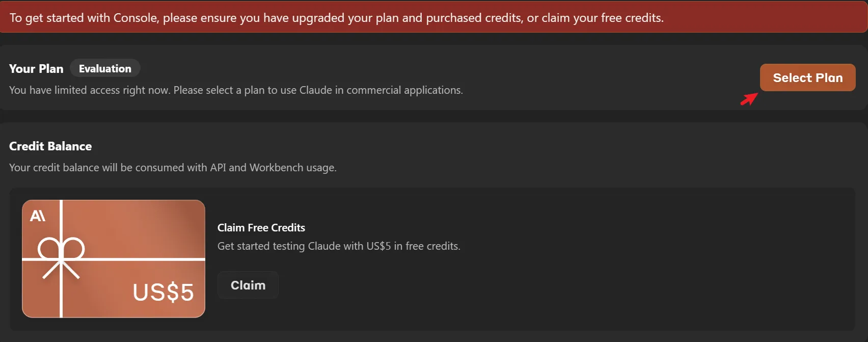Viewport: 868px width, 342px height.
Task: Click the gift bow icon
Action: (61, 251)
